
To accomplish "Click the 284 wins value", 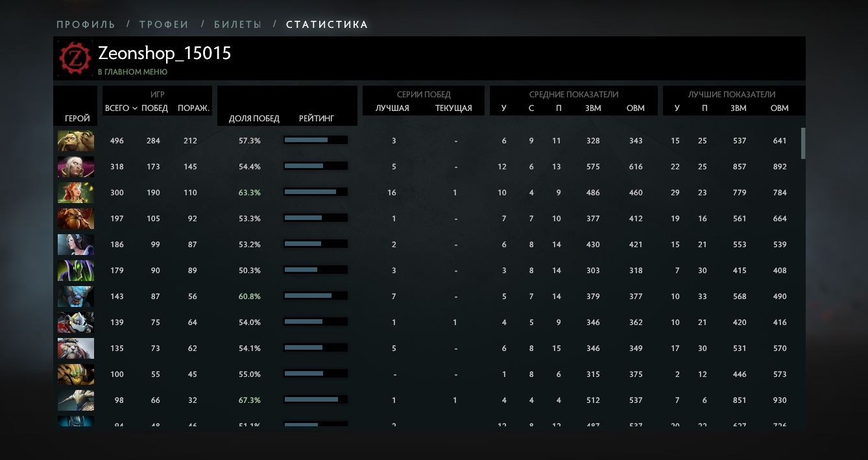I will (153, 141).
